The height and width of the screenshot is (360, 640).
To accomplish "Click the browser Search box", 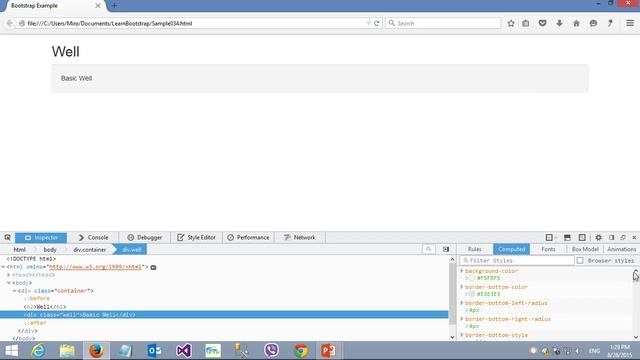I will [443, 23].
